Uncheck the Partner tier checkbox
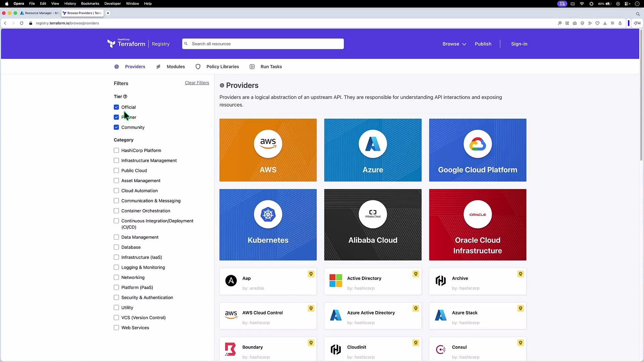Viewport: 644px width, 362px height. [x=116, y=117]
